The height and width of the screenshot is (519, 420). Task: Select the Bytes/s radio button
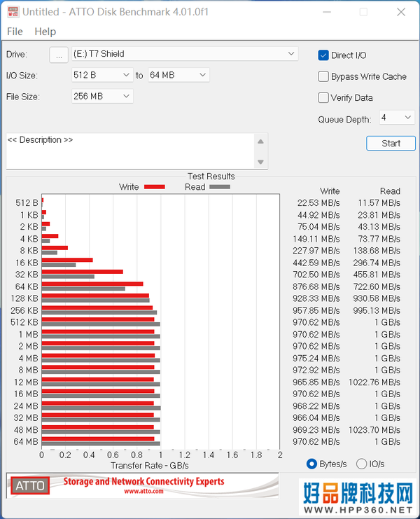tap(311, 464)
